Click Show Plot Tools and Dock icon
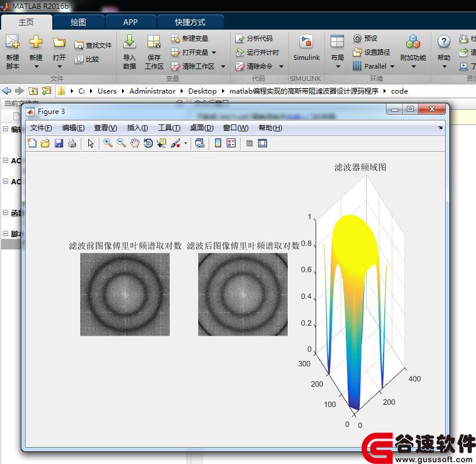 [262, 143]
